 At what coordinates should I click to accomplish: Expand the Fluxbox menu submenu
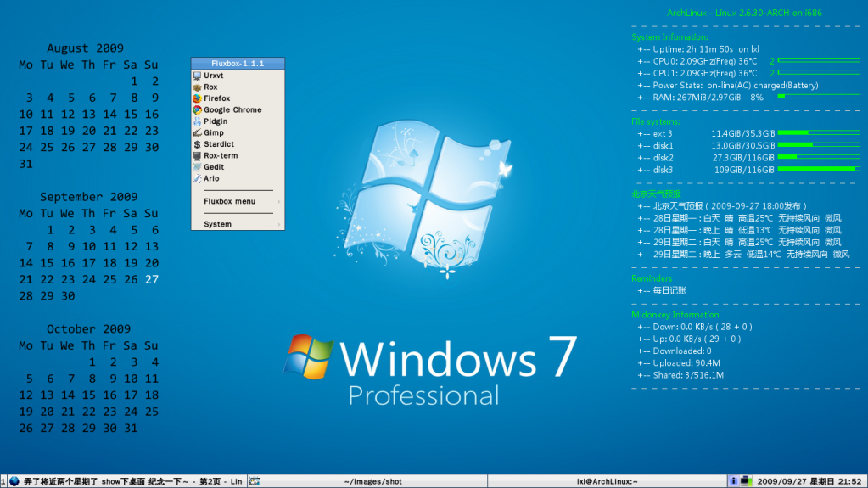pos(238,202)
